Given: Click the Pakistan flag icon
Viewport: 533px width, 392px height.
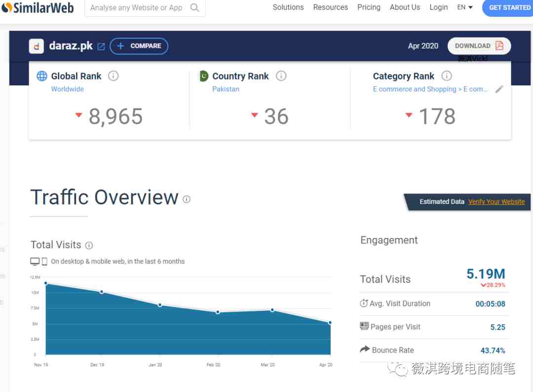Looking at the screenshot, I should 204,76.
